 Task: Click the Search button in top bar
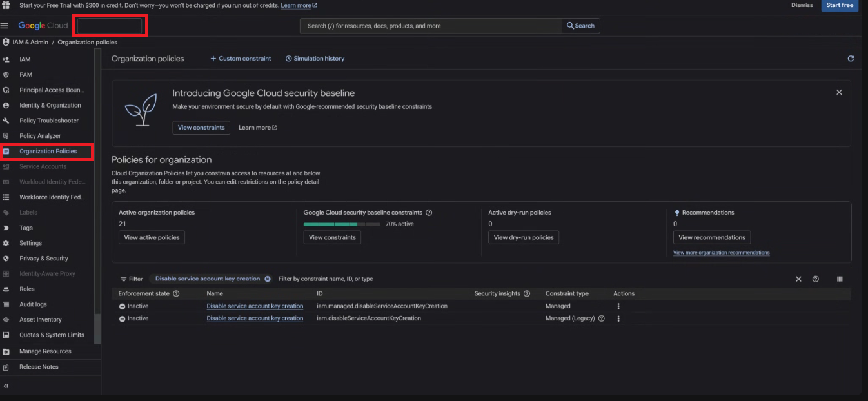point(581,26)
